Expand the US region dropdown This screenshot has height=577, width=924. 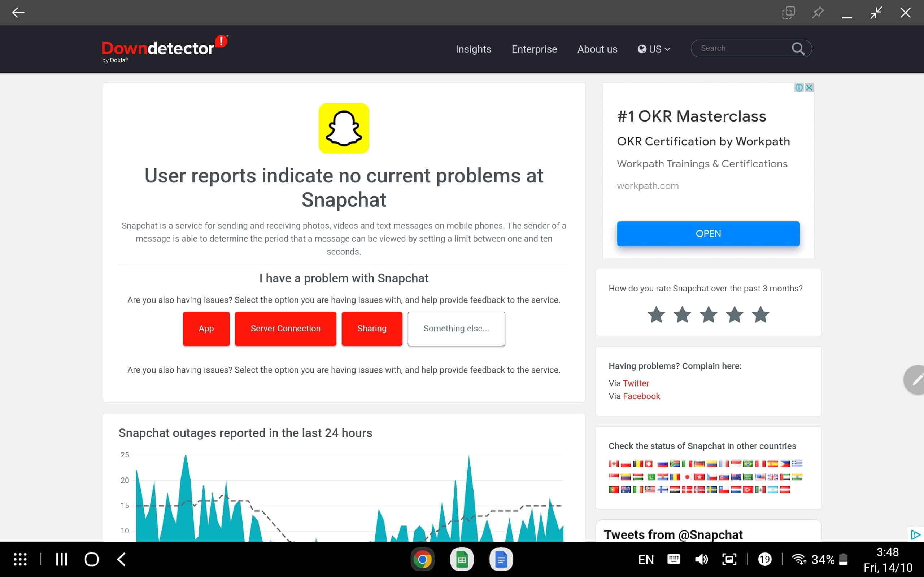[x=654, y=49]
